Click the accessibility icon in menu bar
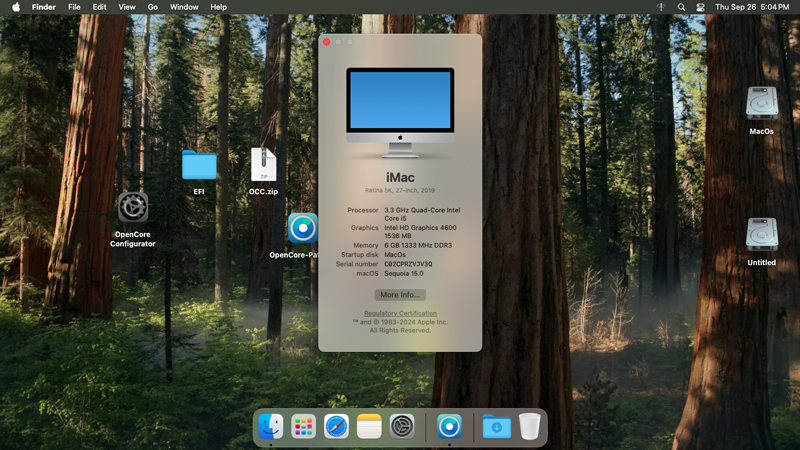The image size is (800, 450). 661,7
